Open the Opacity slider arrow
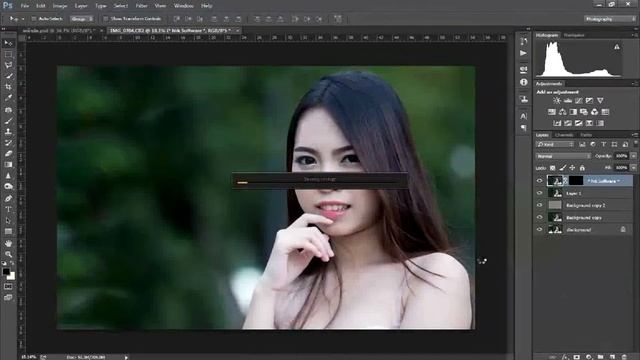The image size is (640, 360). [x=633, y=156]
